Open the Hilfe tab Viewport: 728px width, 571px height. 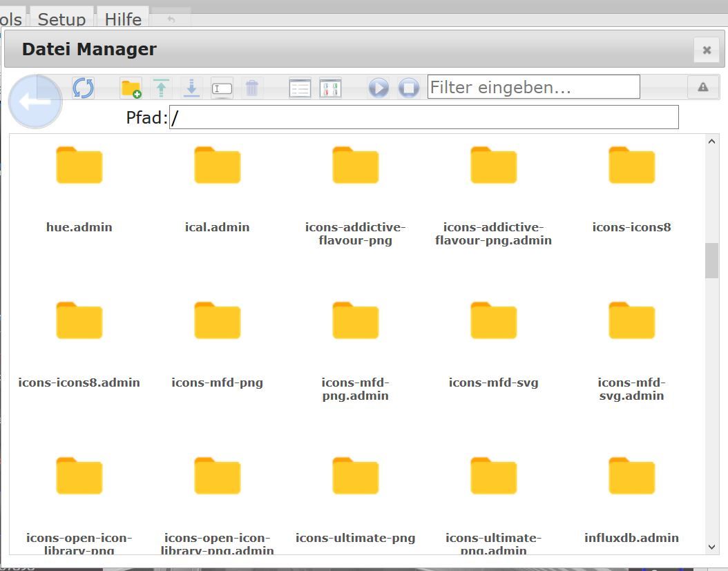coord(123,19)
